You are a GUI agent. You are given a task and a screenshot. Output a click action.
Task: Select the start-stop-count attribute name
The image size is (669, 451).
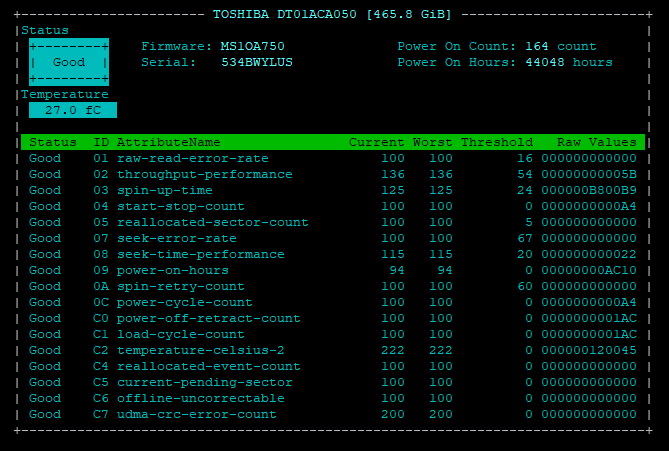(x=180, y=207)
